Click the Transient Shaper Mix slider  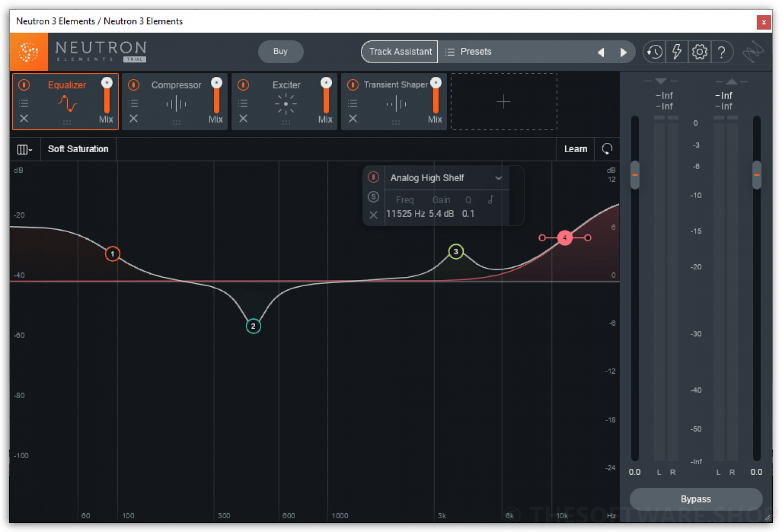tap(435, 96)
